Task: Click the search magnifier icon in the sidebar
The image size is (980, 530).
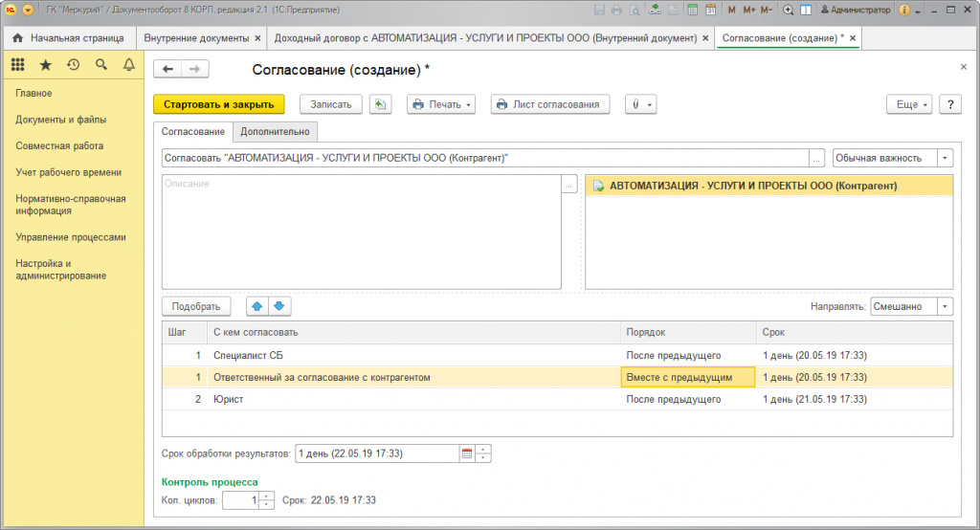Action: (x=100, y=65)
